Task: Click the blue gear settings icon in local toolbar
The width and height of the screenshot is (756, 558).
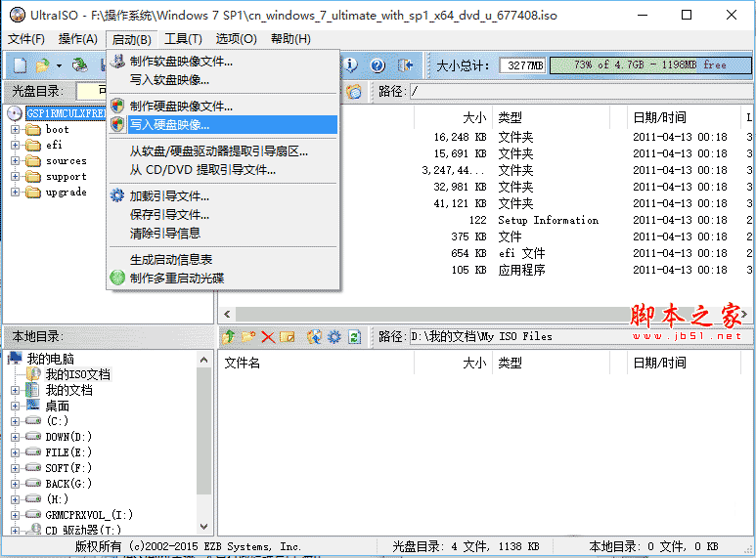Action: [334, 336]
